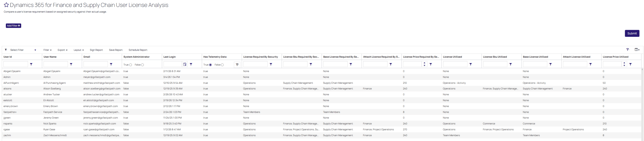
Task: Increment the License Price Required stepper
Action: [424, 63]
